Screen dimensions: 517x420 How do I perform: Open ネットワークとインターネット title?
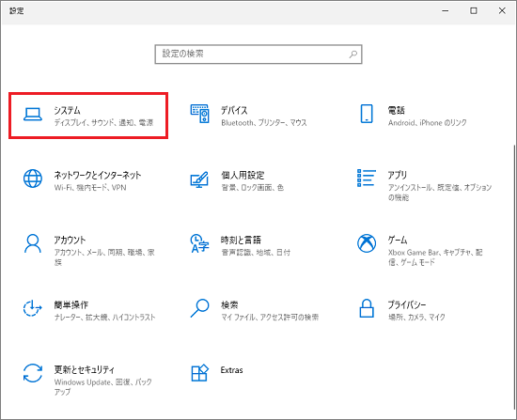tap(98, 175)
